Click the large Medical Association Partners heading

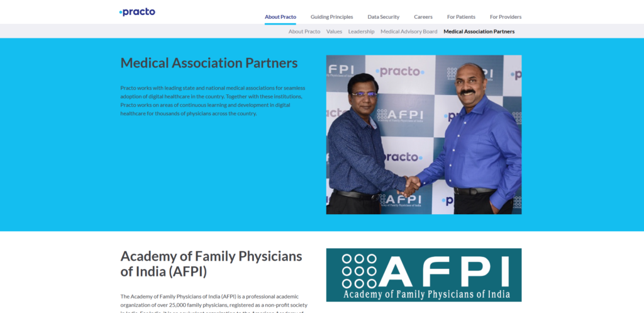click(x=209, y=63)
